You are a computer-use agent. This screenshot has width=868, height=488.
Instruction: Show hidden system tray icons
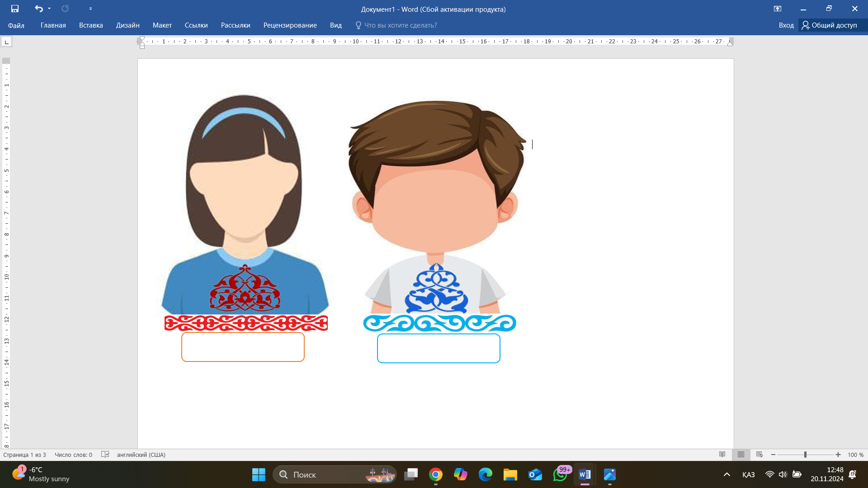[726, 474]
